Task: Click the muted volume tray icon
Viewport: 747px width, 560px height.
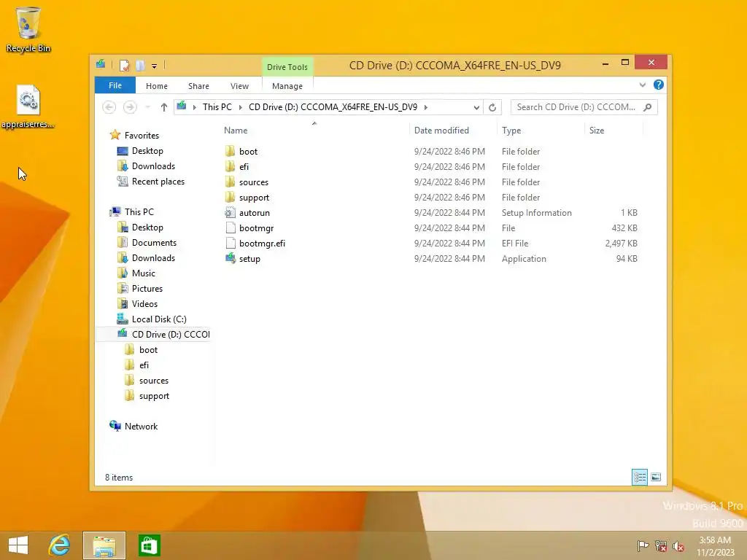Action: coord(678,546)
